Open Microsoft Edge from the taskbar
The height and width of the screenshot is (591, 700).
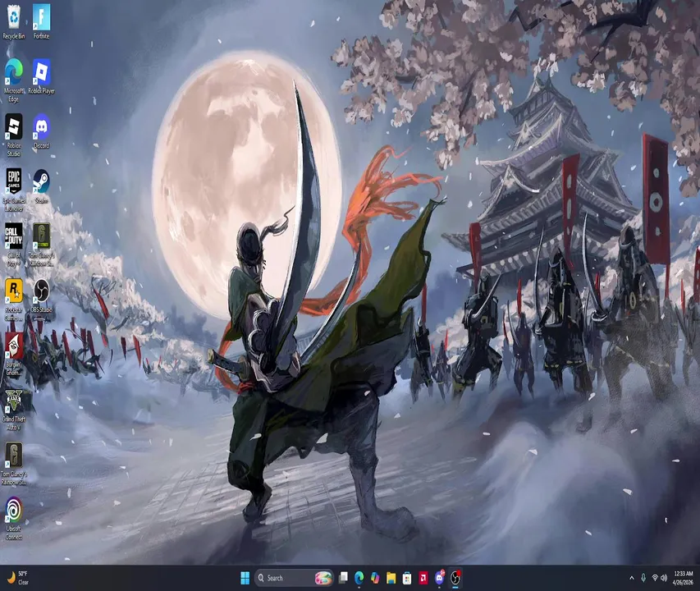point(359,578)
